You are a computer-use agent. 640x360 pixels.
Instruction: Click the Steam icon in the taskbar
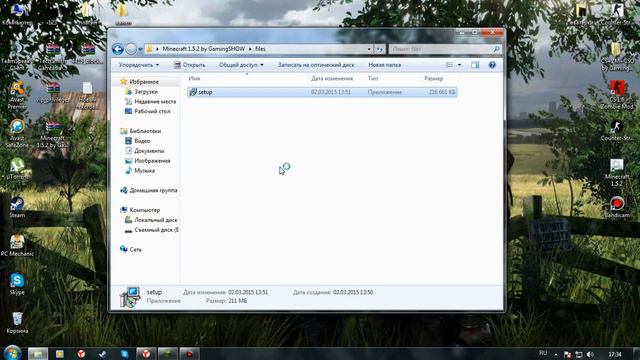[102, 354]
